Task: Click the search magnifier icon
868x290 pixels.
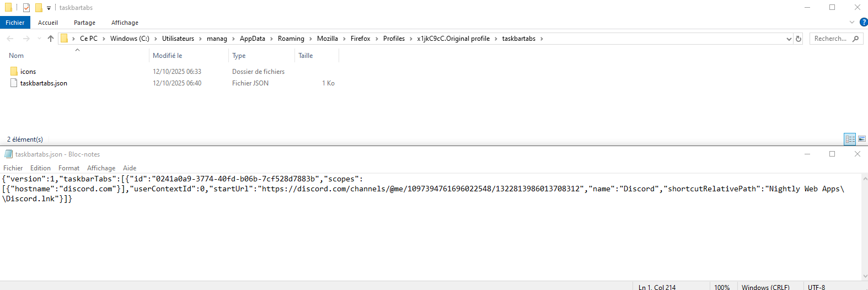Action: (x=855, y=39)
